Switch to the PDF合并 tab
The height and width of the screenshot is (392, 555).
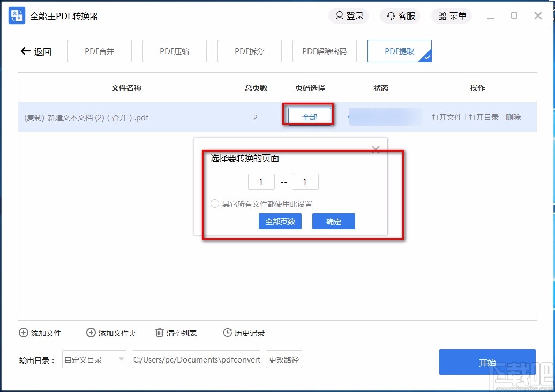[x=99, y=50]
